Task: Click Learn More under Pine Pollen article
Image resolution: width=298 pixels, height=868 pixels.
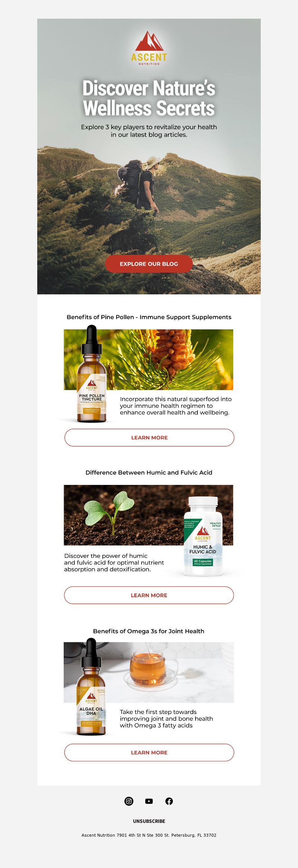Action: tap(149, 438)
